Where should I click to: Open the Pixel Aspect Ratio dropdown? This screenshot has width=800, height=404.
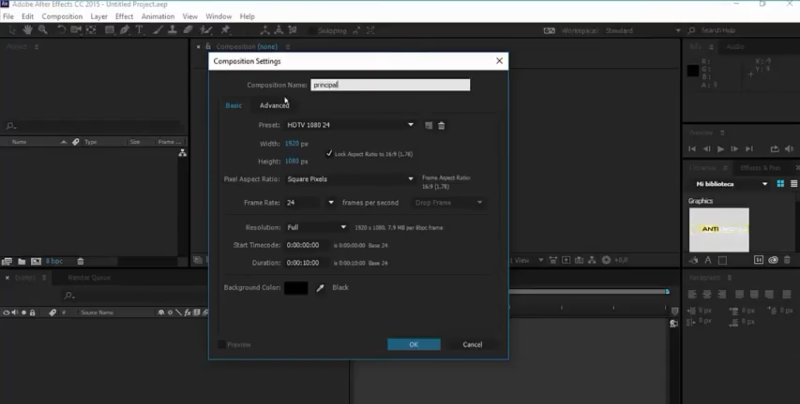tap(350, 179)
